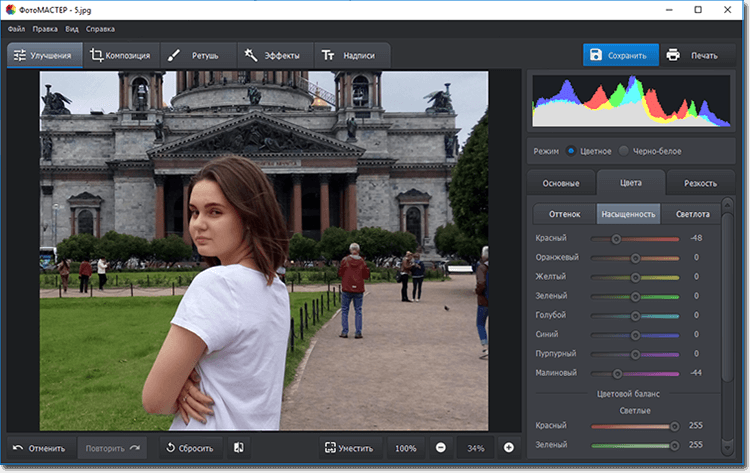Select the Цветное mode radio button

pos(571,151)
